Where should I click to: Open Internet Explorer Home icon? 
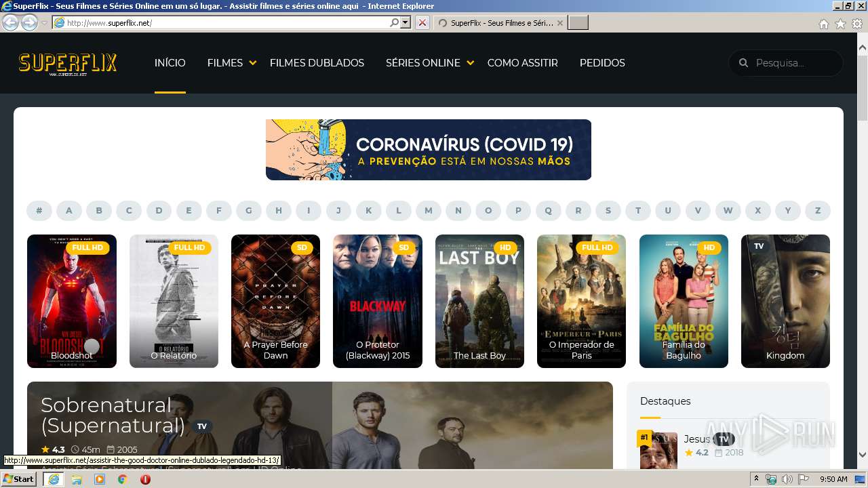click(823, 24)
